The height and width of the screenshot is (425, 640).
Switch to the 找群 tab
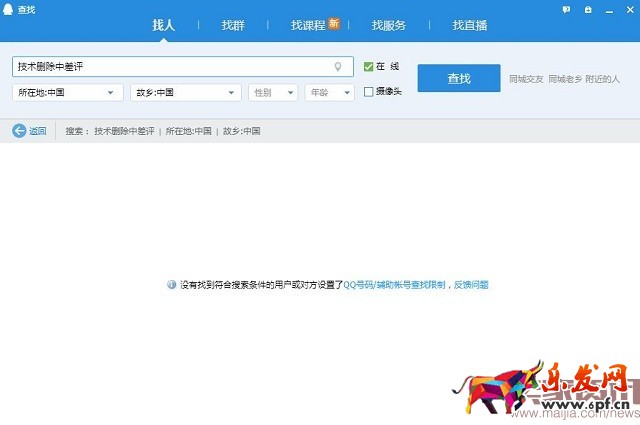point(233,25)
